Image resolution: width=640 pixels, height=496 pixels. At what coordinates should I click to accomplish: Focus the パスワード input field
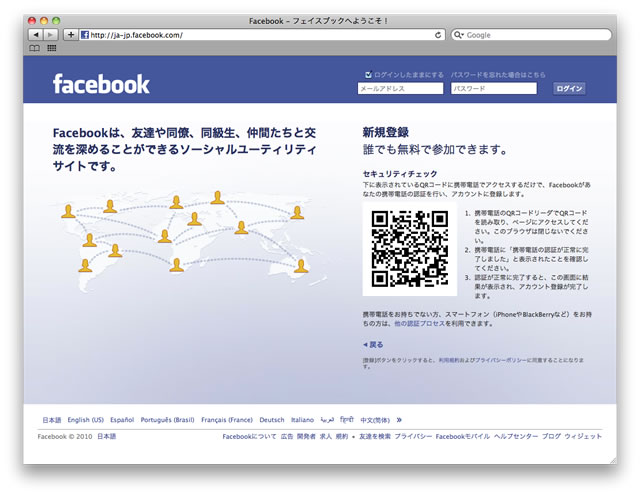click(494, 89)
